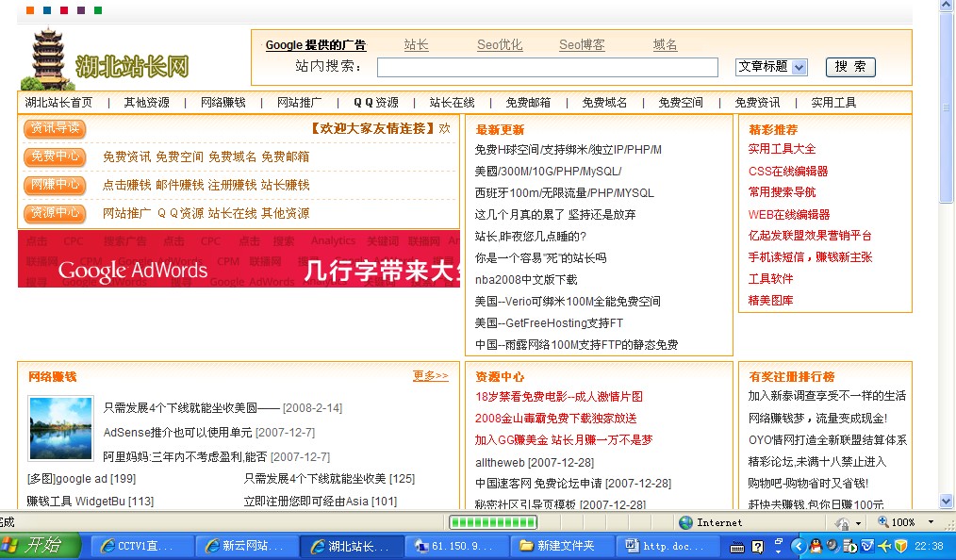The width and height of the screenshot is (956, 560).
Task: Click the phishing filter lock icon
Action: (x=843, y=523)
